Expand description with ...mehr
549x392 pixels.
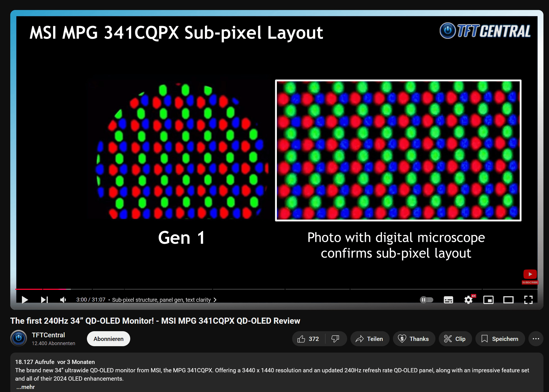pyautogui.click(x=25, y=387)
